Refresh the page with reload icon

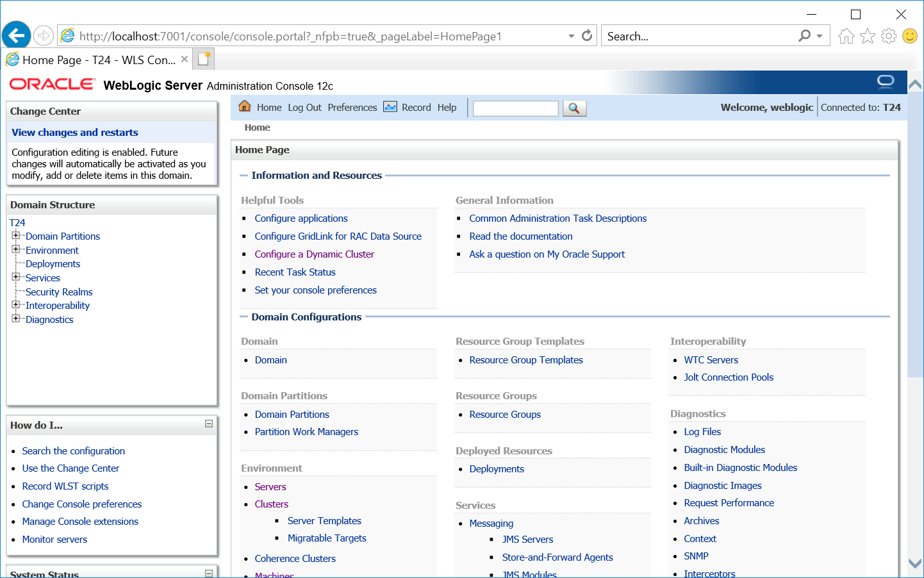[x=587, y=36]
